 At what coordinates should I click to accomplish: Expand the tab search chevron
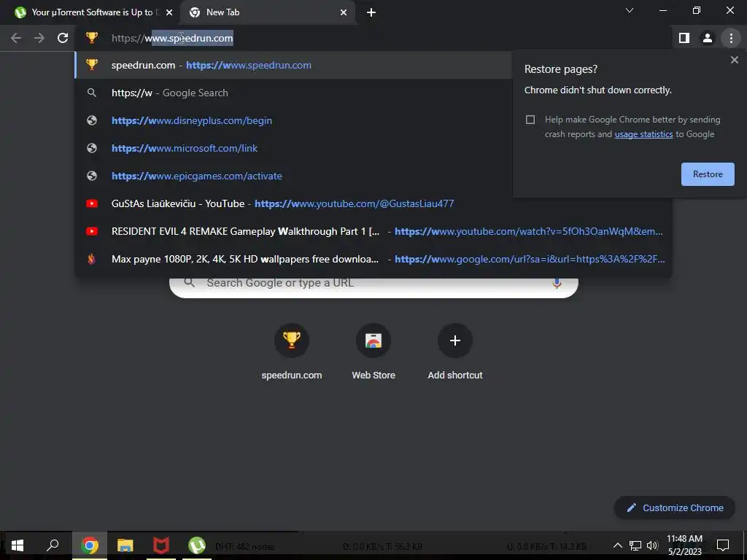tap(630, 10)
